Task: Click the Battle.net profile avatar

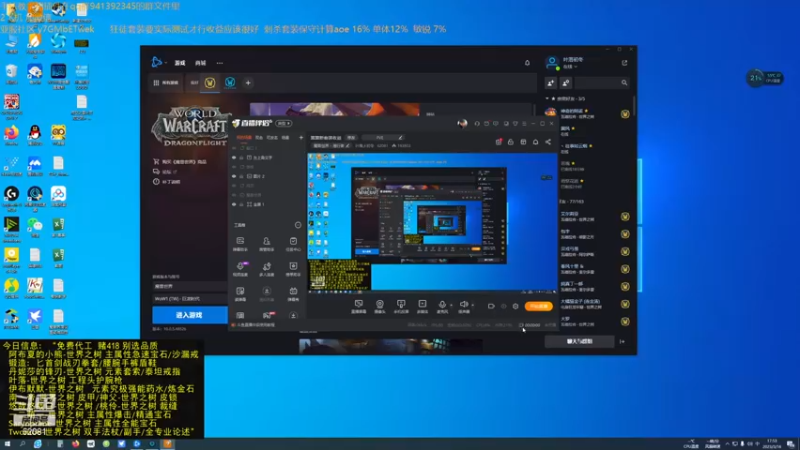Action: tap(552, 63)
